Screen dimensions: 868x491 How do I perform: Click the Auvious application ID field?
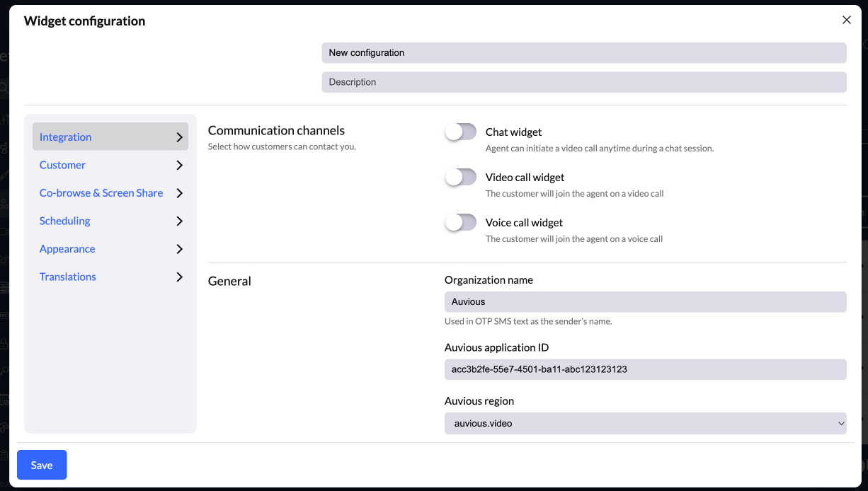[645, 369]
